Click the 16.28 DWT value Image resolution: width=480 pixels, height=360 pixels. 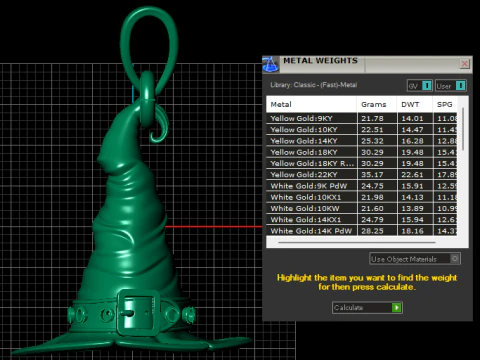click(x=412, y=141)
